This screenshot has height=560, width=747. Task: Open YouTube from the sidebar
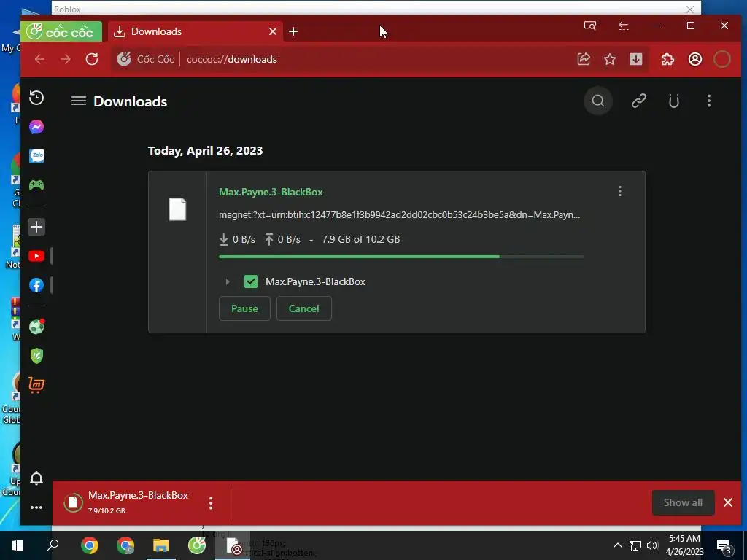pyautogui.click(x=36, y=256)
